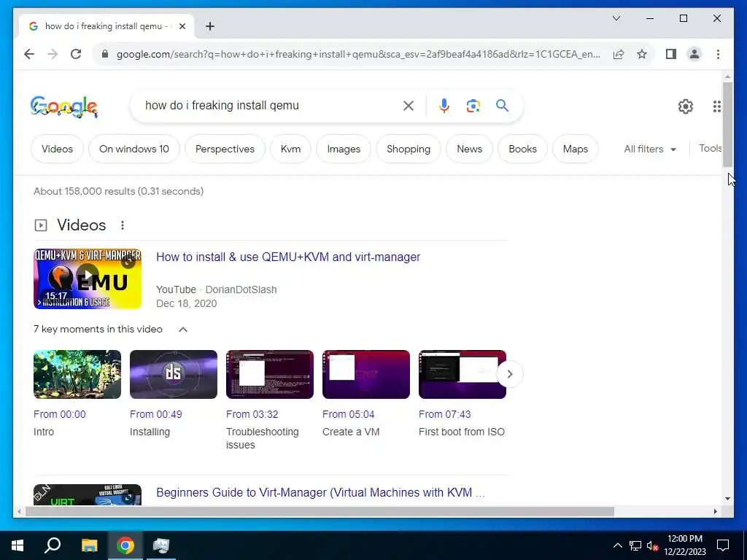Open the network status tray icon

click(635, 545)
